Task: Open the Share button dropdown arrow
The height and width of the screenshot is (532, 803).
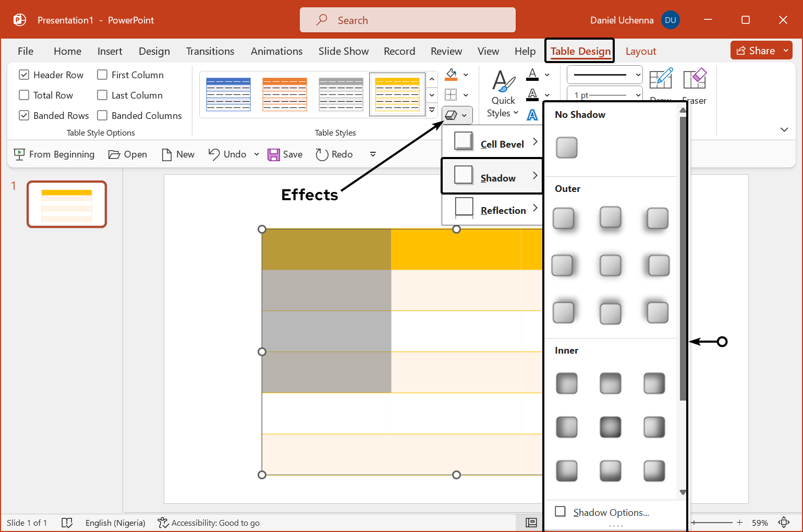Action: point(786,51)
